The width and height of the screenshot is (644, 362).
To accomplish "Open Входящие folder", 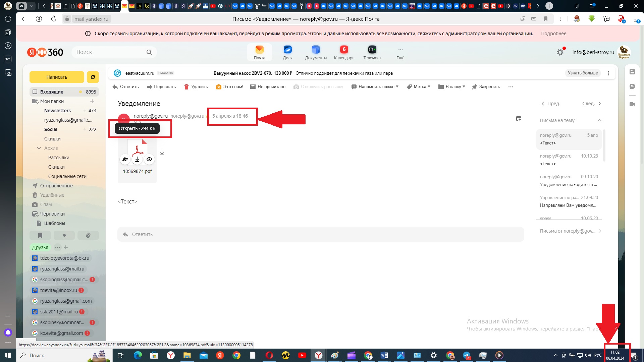I will click(64, 92).
